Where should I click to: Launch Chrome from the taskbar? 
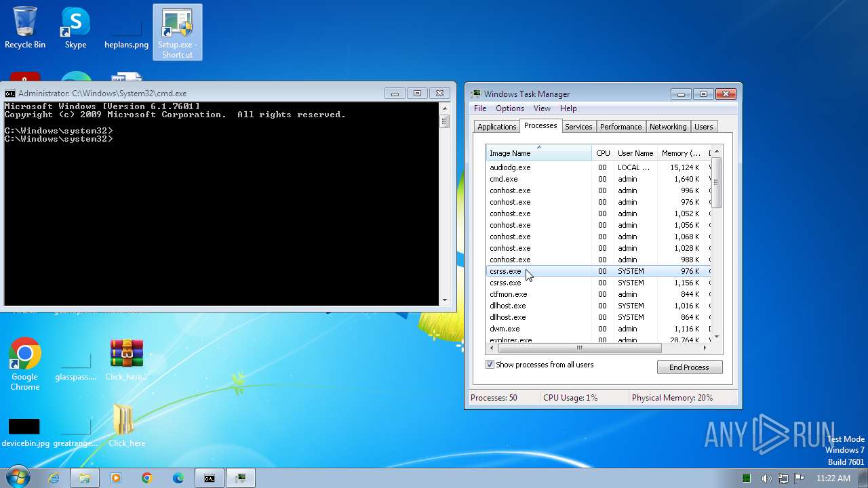tap(146, 478)
